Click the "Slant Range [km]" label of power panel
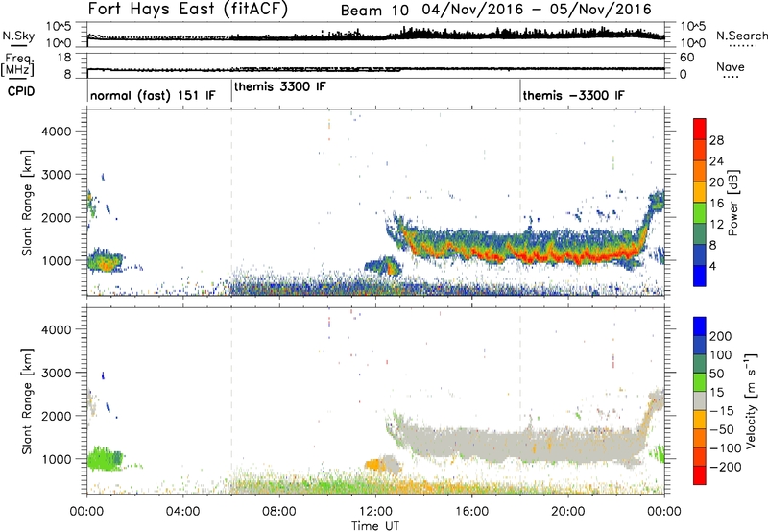Viewport: 768px width, 532px height. pyautogui.click(x=26, y=203)
